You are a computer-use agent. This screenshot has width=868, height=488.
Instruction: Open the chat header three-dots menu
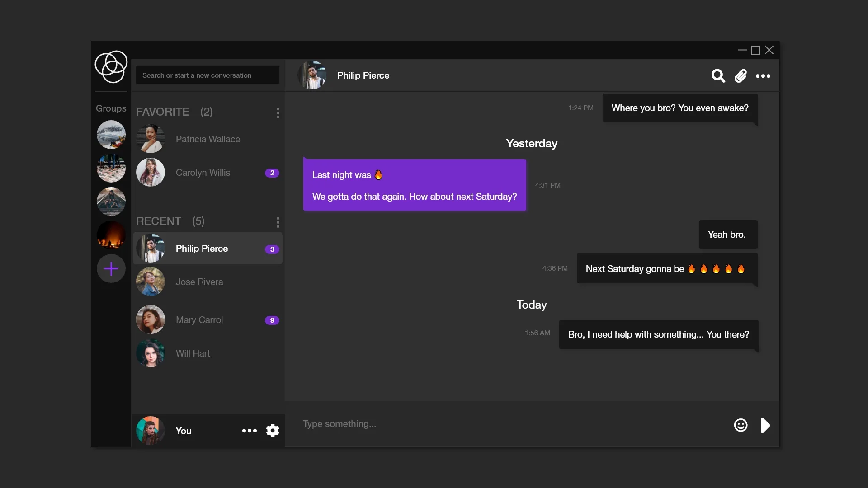pos(763,76)
